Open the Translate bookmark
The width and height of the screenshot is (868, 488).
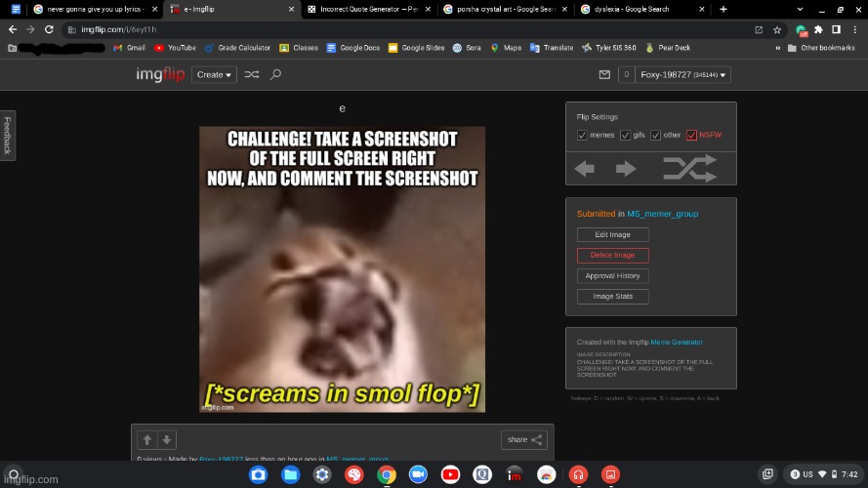(x=552, y=48)
